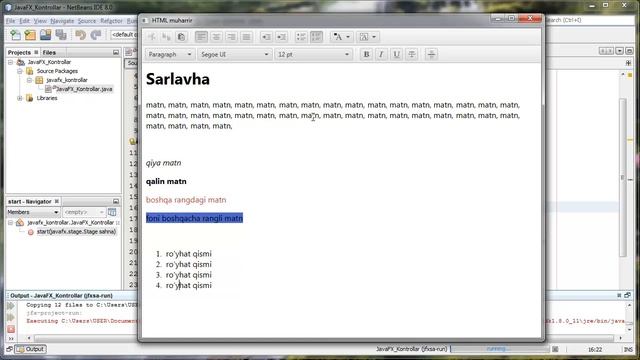Open the <default config> configuration dropdown

(124, 35)
